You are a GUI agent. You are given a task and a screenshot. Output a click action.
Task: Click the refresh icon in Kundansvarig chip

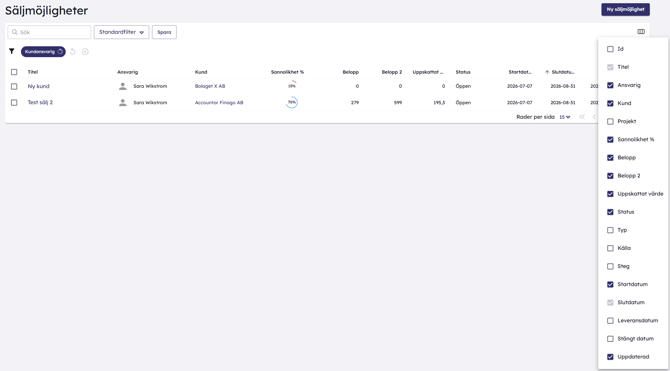click(x=60, y=52)
